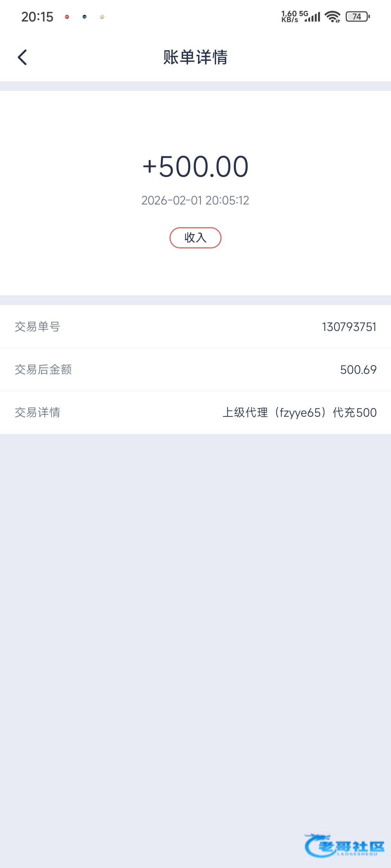391x868 pixels.
Task: Tap the dark notification icon in status bar
Action: (84, 17)
